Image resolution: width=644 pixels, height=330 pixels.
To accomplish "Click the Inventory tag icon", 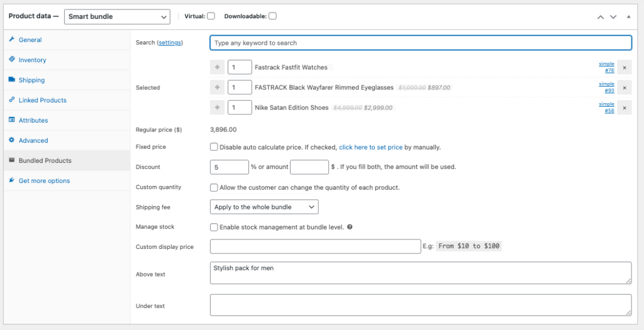I will (x=11, y=60).
